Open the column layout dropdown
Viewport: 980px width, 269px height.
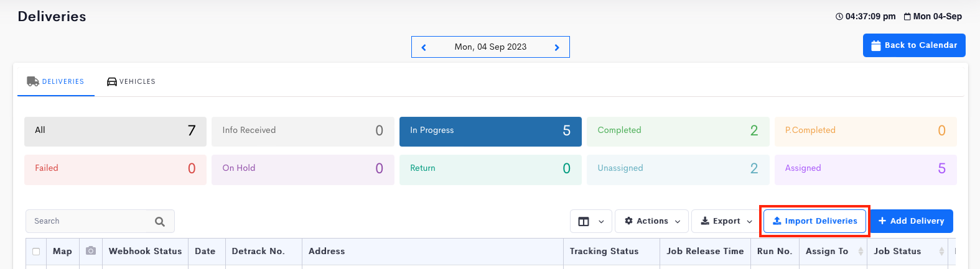point(591,221)
